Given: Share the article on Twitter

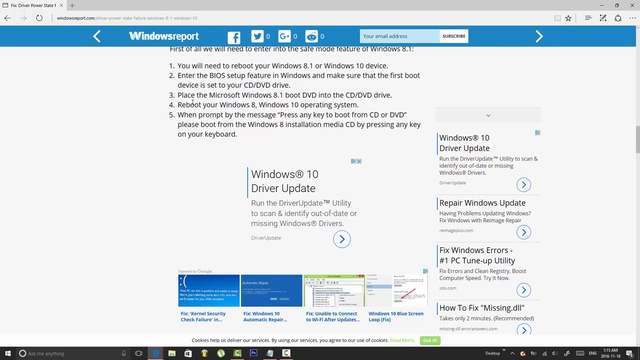Looking at the screenshot, I should click(257, 36).
